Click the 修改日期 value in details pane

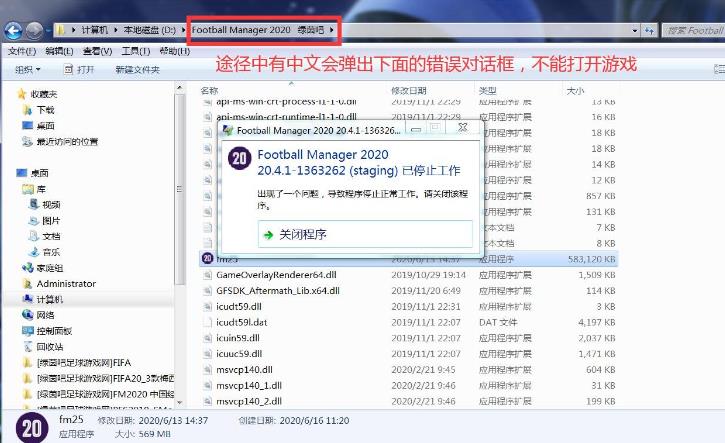click(173, 420)
